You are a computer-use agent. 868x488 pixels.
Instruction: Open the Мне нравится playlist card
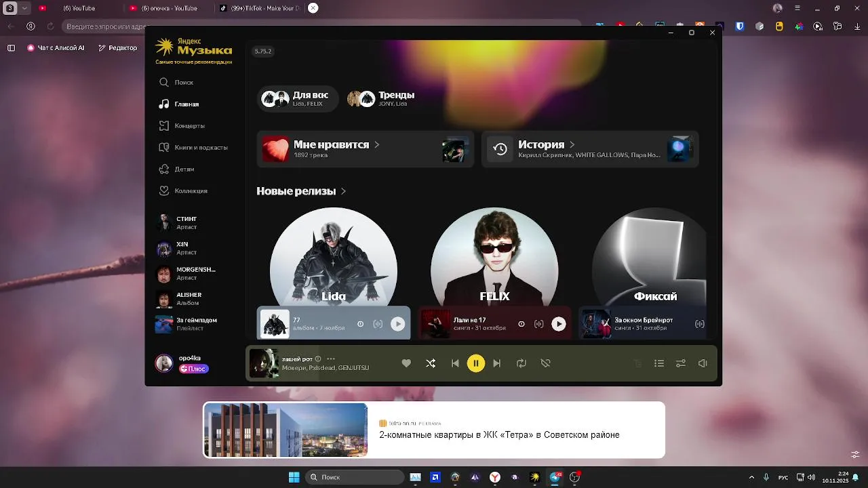(x=365, y=149)
